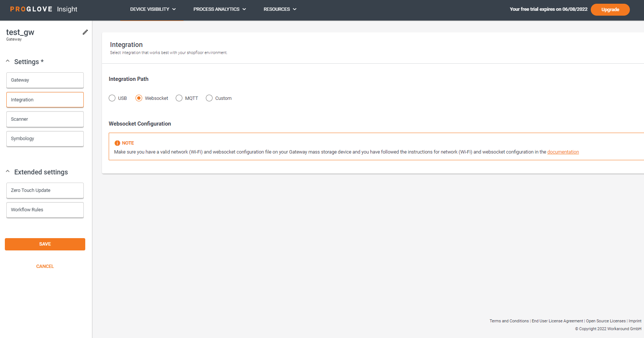
Task: Open the Process Analytics dropdown menu
Action: 220,9
